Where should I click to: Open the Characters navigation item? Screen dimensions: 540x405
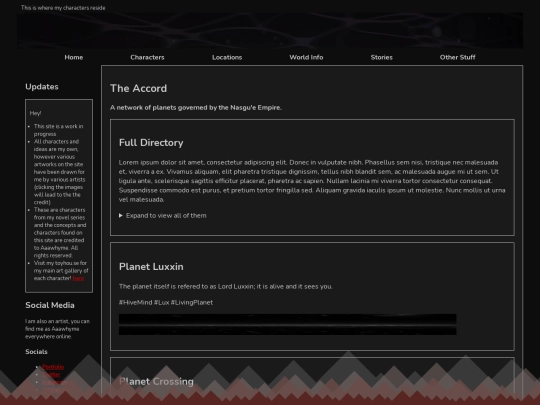click(x=147, y=58)
